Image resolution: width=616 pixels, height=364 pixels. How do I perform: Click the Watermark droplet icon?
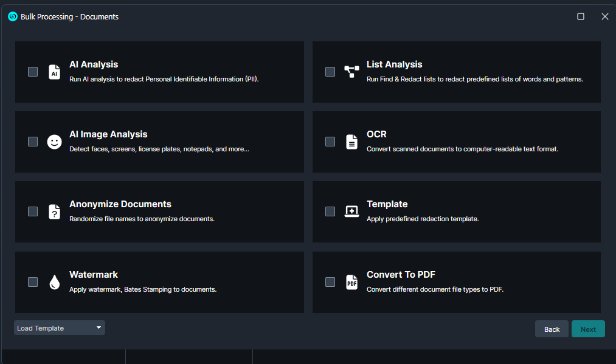55,282
